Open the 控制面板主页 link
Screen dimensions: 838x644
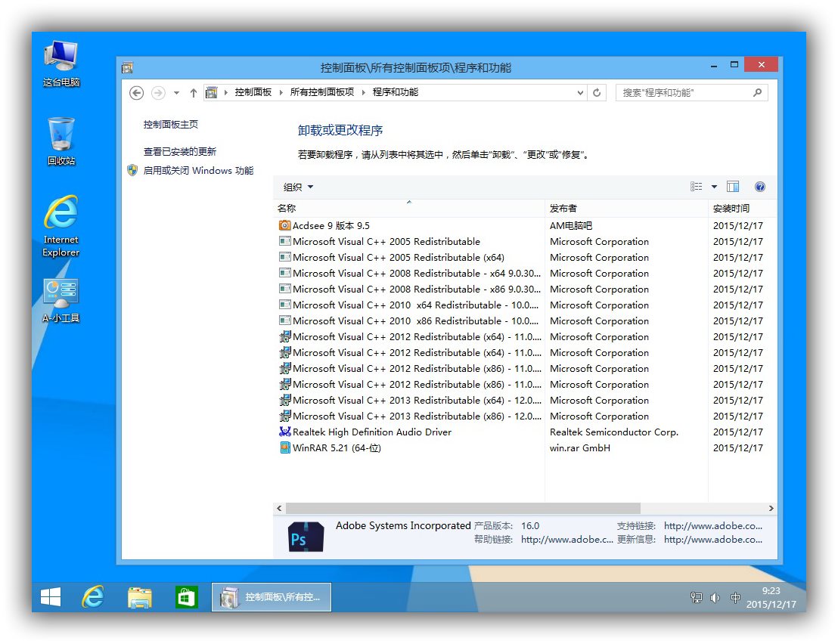(170, 125)
